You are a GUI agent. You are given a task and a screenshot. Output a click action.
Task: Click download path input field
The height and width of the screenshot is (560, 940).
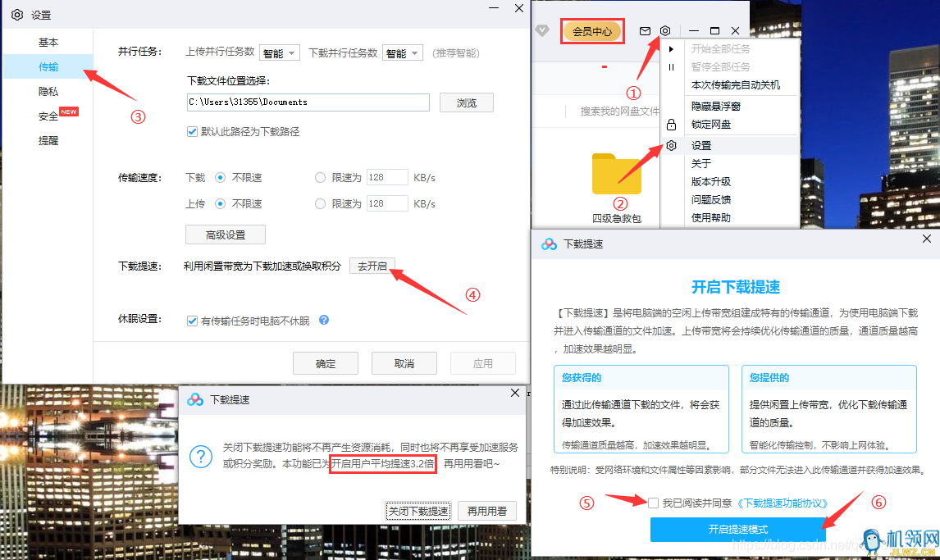pyautogui.click(x=308, y=102)
